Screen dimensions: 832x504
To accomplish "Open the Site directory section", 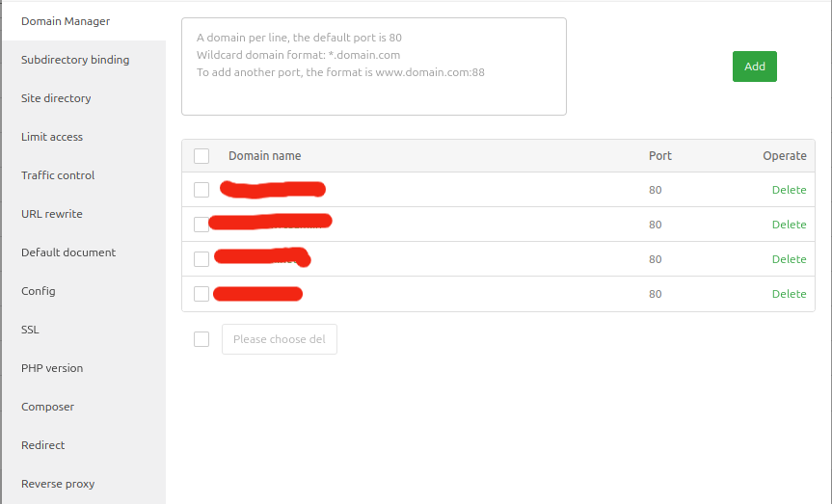I will 56,98.
